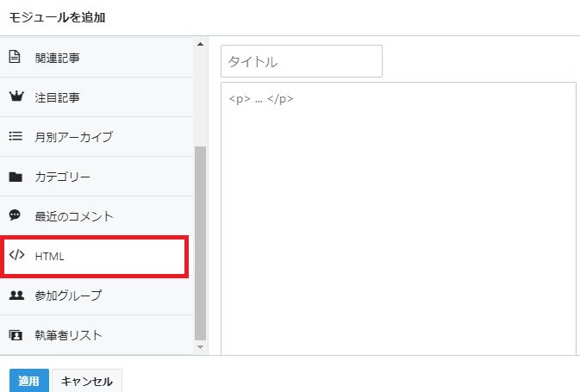580x392 pixels.
Task: Click the module list scrollbar thumb
Action: click(200, 243)
